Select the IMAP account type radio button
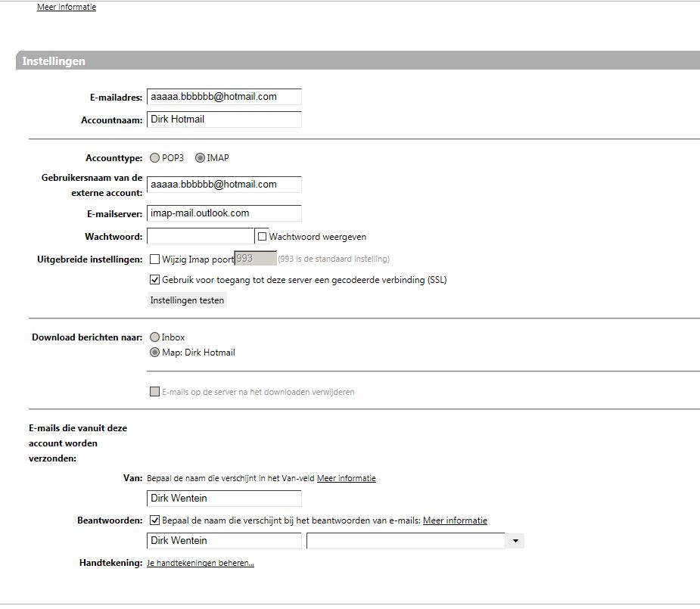 (x=200, y=158)
